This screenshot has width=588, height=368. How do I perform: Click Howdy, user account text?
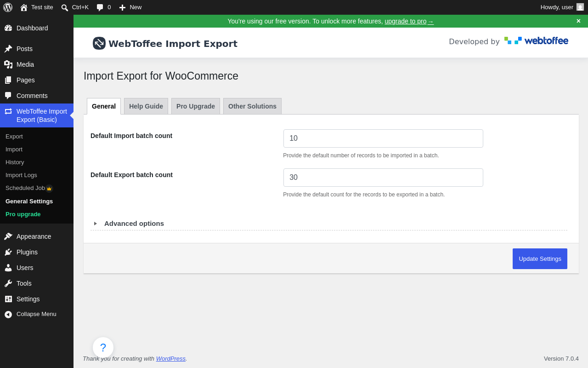coord(557,7)
